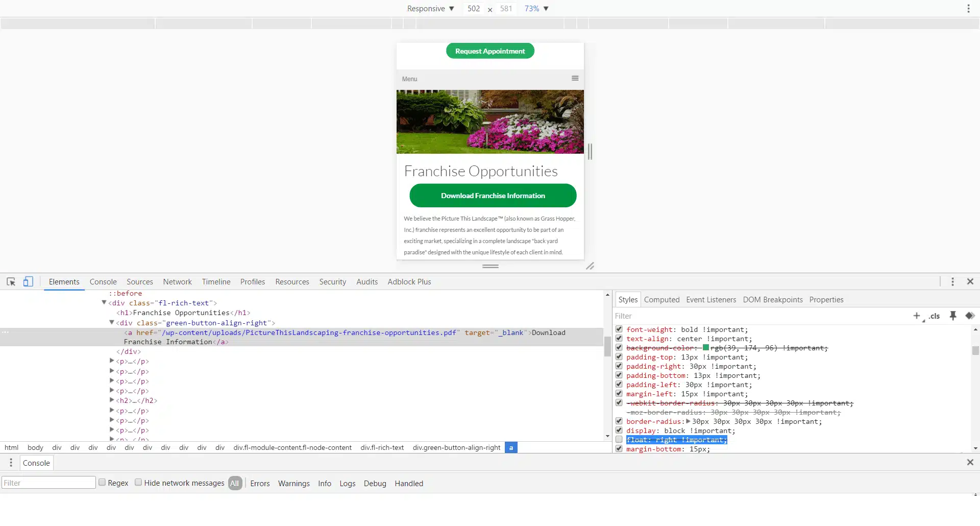Switch to the Computed styles tab

point(661,300)
